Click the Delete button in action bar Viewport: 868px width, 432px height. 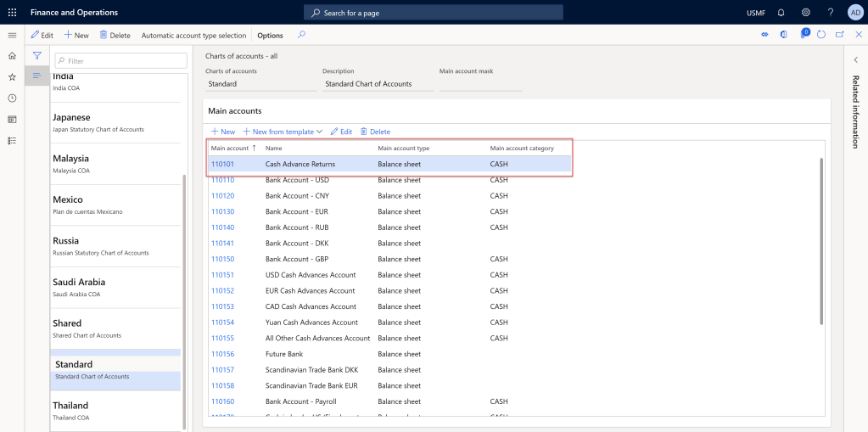(x=115, y=36)
